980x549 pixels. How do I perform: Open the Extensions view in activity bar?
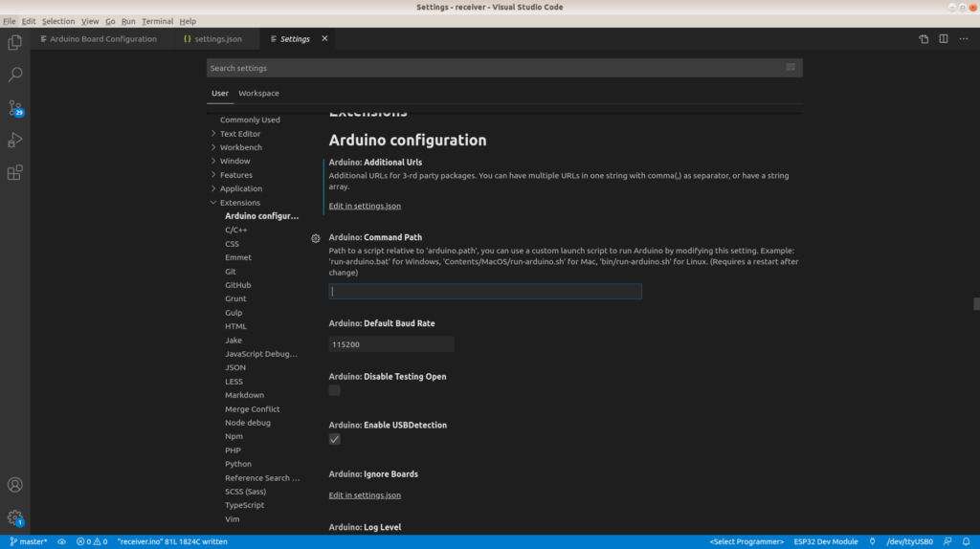click(15, 173)
